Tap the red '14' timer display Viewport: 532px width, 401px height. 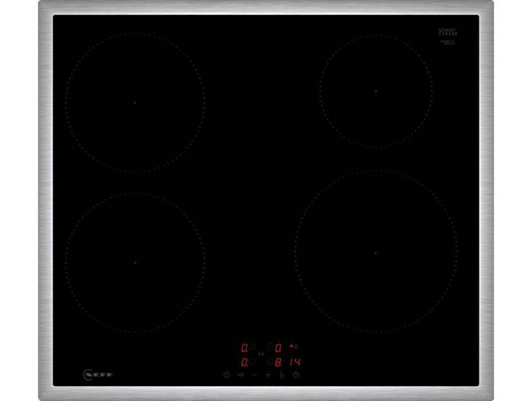(x=295, y=362)
